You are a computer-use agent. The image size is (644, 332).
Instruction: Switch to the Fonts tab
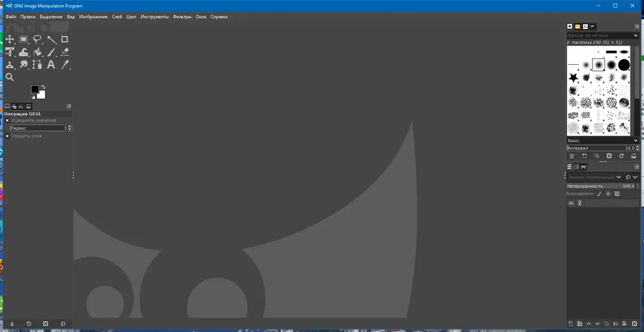585,26
